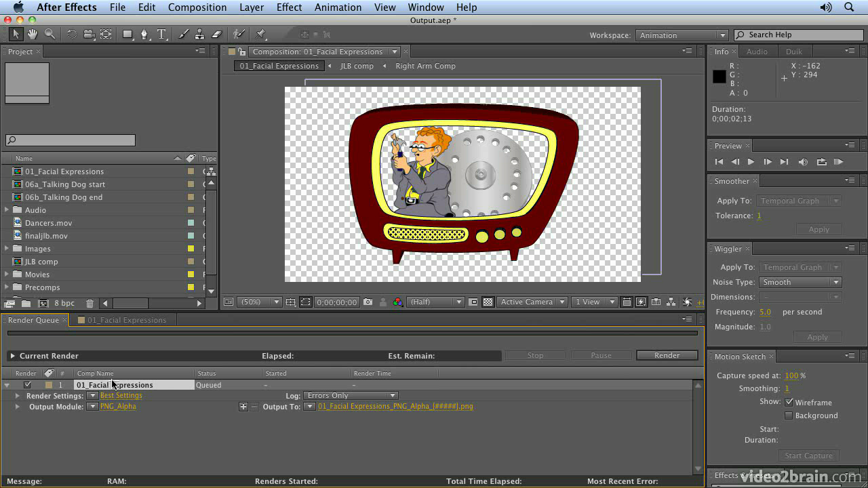Delete selected item with trash icon
The height and width of the screenshot is (488, 868).
90,304
